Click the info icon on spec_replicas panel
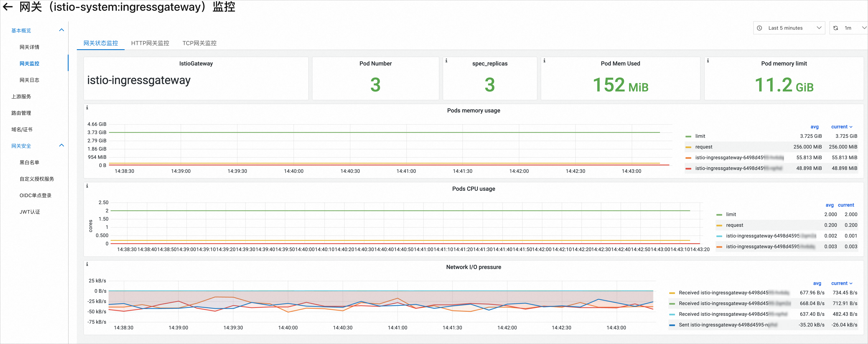 click(x=446, y=61)
